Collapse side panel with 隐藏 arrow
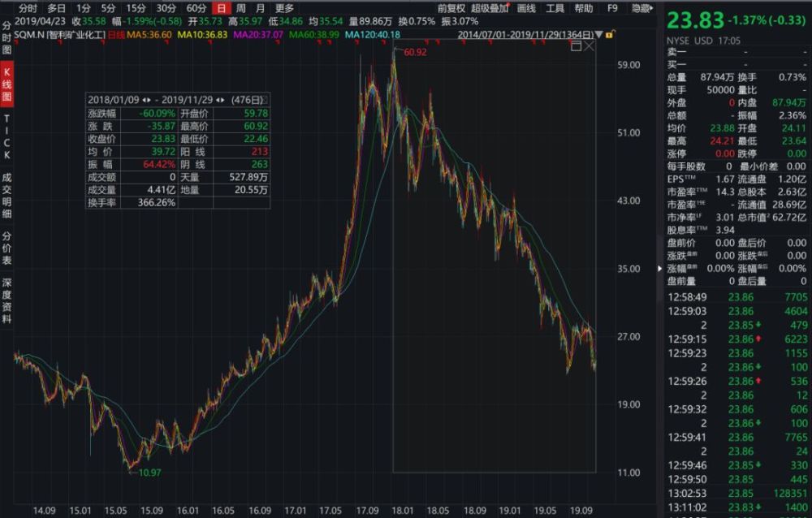The width and height of the screenshot is (812, 518). pos(642,8)
